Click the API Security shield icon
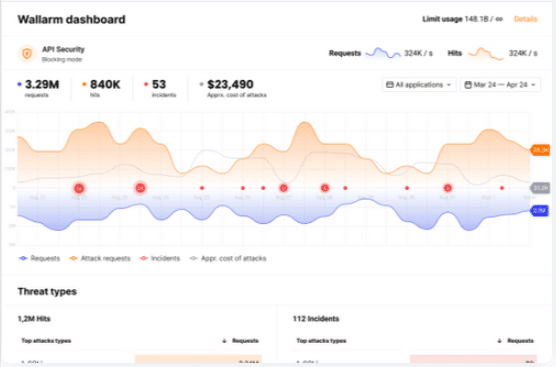 point(27,54)
